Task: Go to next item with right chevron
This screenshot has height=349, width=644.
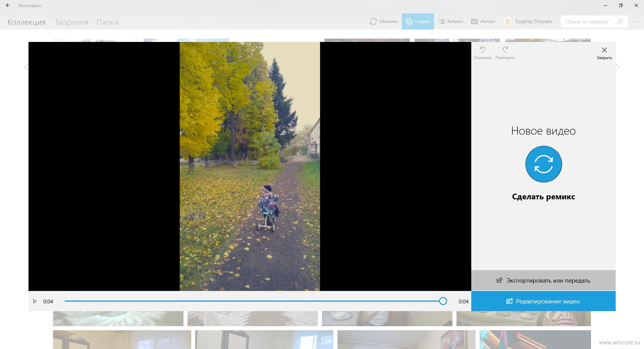Action: tap(618, 67)
